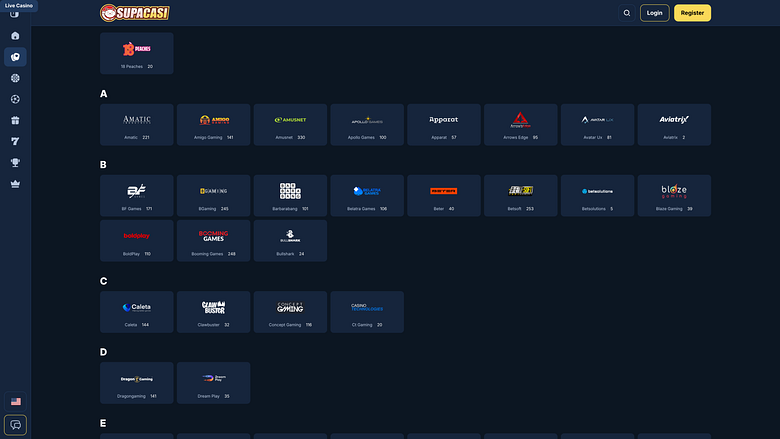Open the Betsoft provider card
The width and height of the screenshot is (780, 439).
tap(521, 195)
